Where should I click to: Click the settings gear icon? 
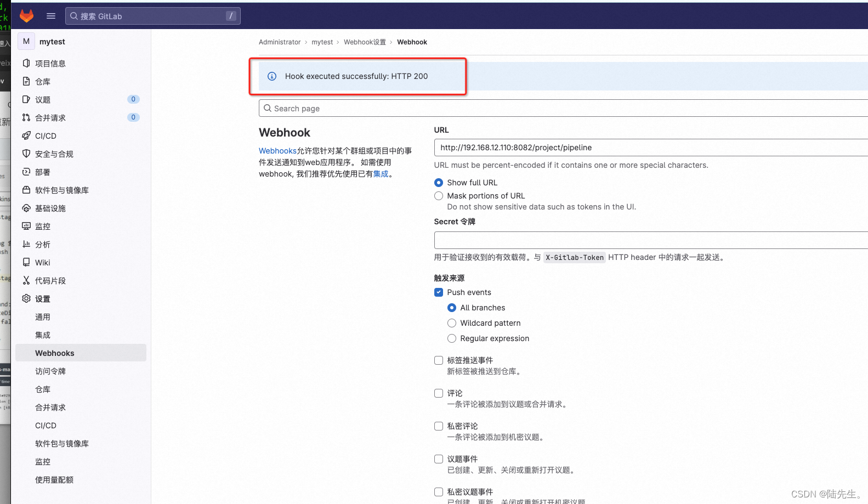(x=26, y=298)
